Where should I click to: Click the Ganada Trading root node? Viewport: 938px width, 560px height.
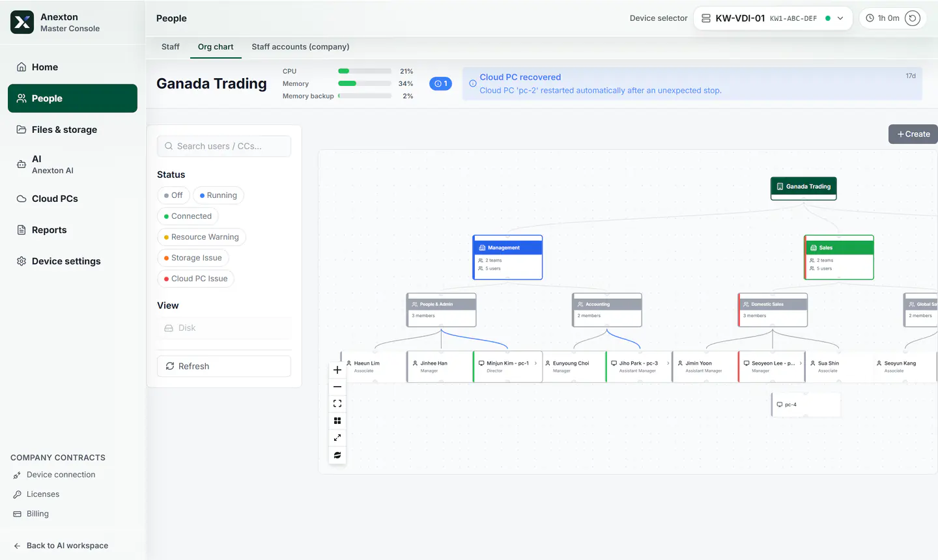[x=804, y=188]
